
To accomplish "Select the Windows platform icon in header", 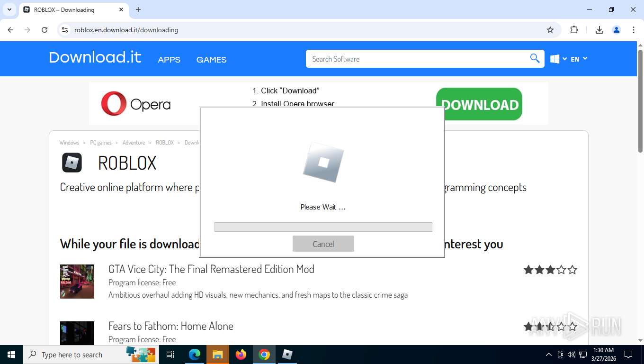I will pyautogui.click(x=555, y=59).
